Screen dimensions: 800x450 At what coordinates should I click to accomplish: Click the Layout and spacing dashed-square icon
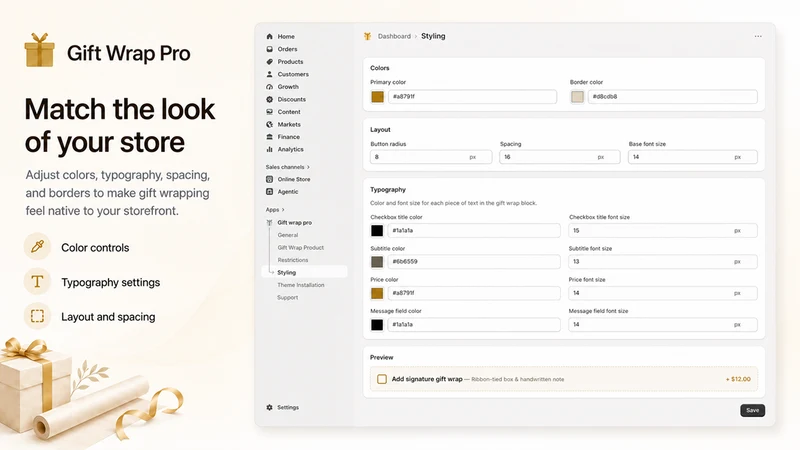[37, 316]
